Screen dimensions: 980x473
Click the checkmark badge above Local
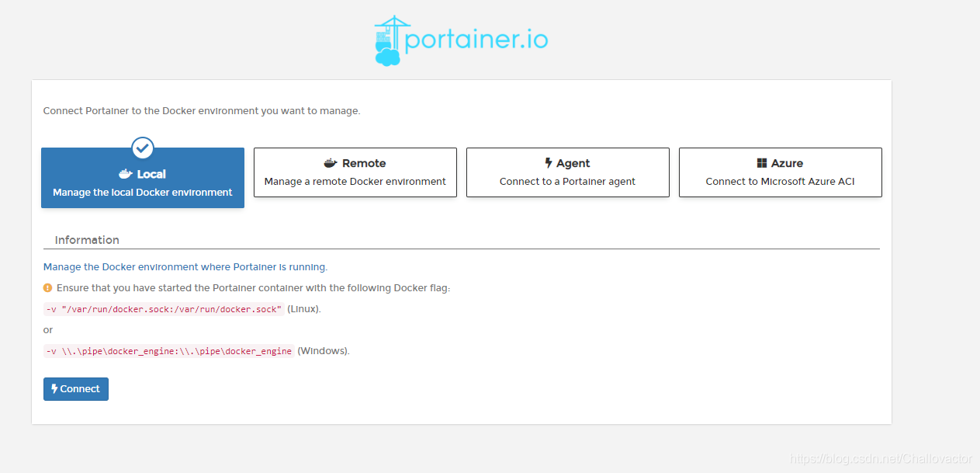click(x=143, y=148)
